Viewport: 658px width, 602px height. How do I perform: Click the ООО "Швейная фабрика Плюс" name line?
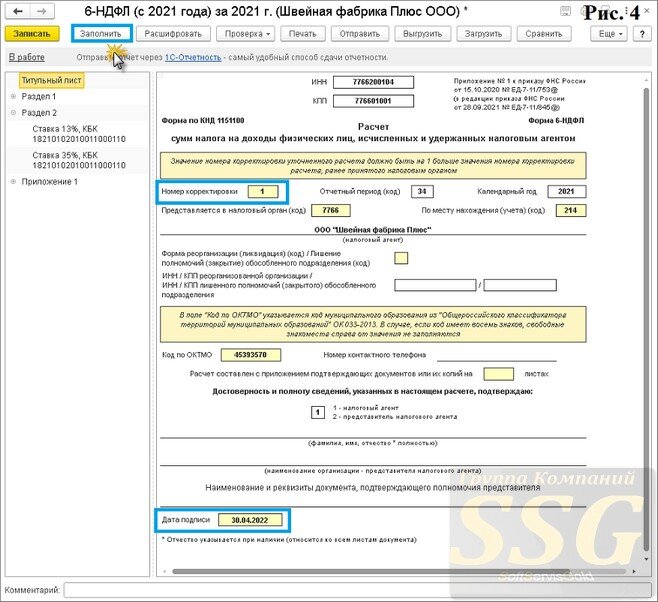[373, 230]
